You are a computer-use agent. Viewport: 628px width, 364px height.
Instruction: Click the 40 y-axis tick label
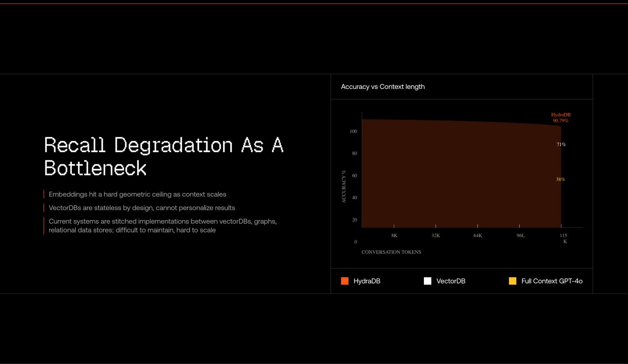coord(355,197)
